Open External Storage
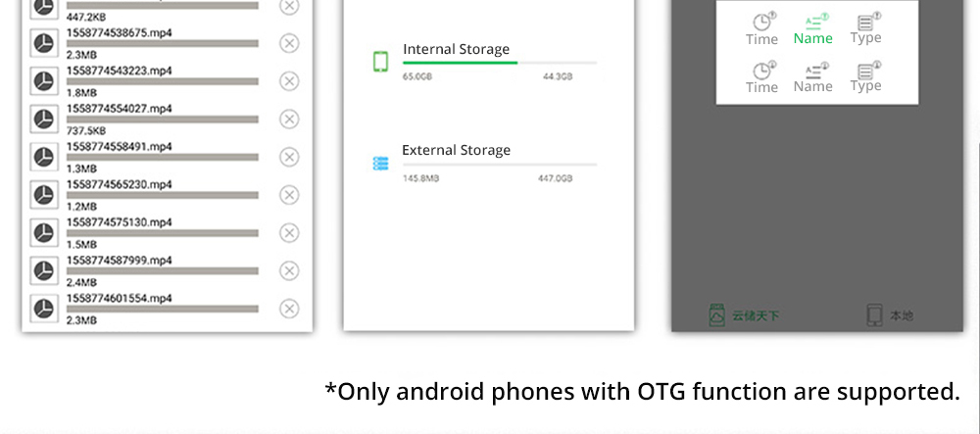Image resolution: width=980 pixels, height=434 pixels. [456, 151]
